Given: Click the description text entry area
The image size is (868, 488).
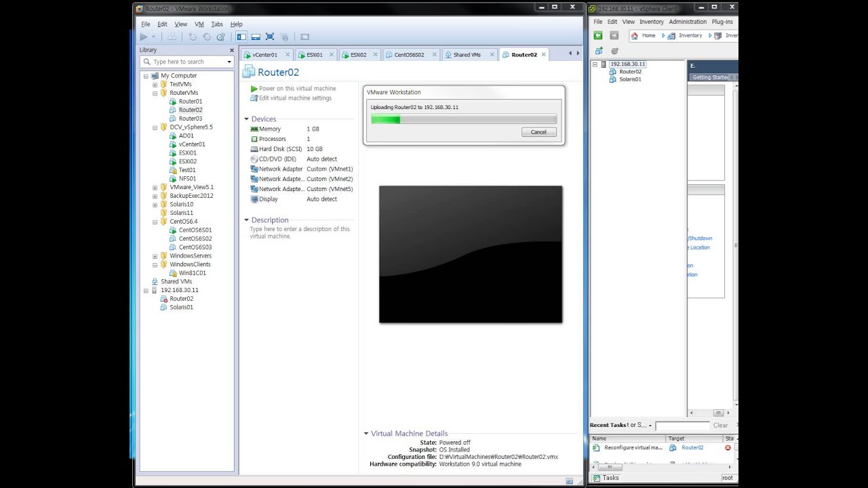Looking at the screenshot, I should click(300, 232).
